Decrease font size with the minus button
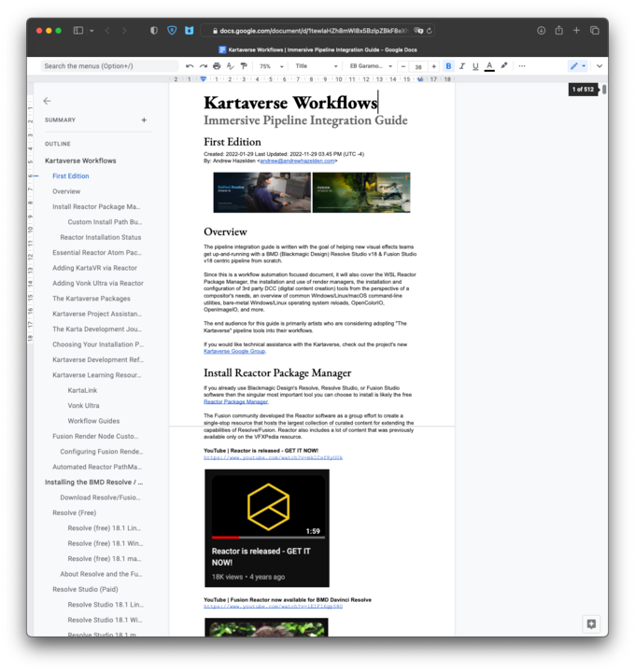 coord(403,66)
